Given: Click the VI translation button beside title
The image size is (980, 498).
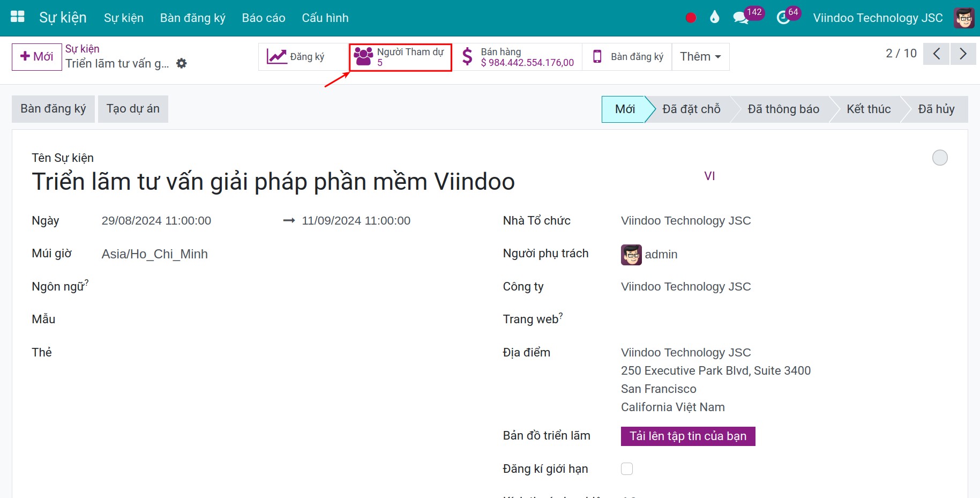Looking at the screenshot, I should (709, 176).
